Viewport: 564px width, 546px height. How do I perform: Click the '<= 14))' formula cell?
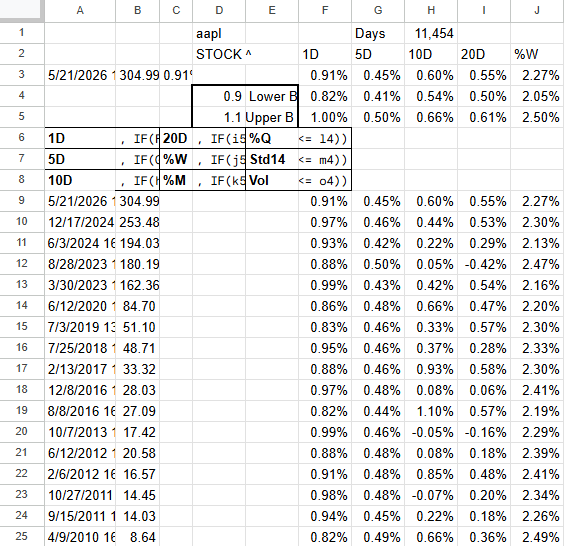pyautogui.click(x=325, y=138)
